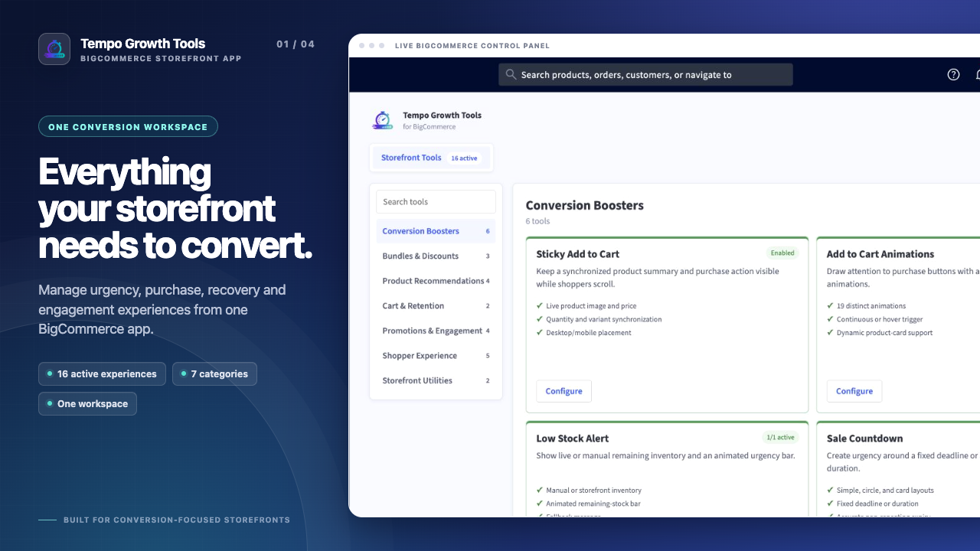Click Dynamic product-card support item
980x551 pixels.
pos(880,333)
